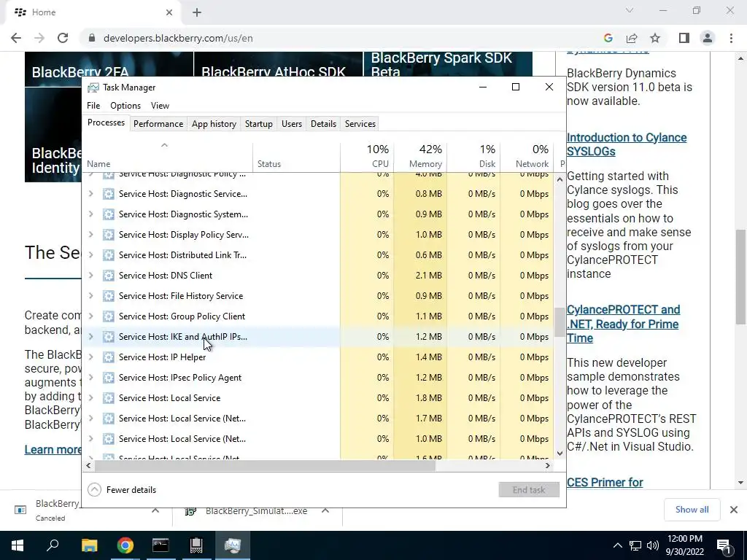Switch to the App history tab
Image resolution: width=747 pixels, height=560 pixels.
(214, 124)
